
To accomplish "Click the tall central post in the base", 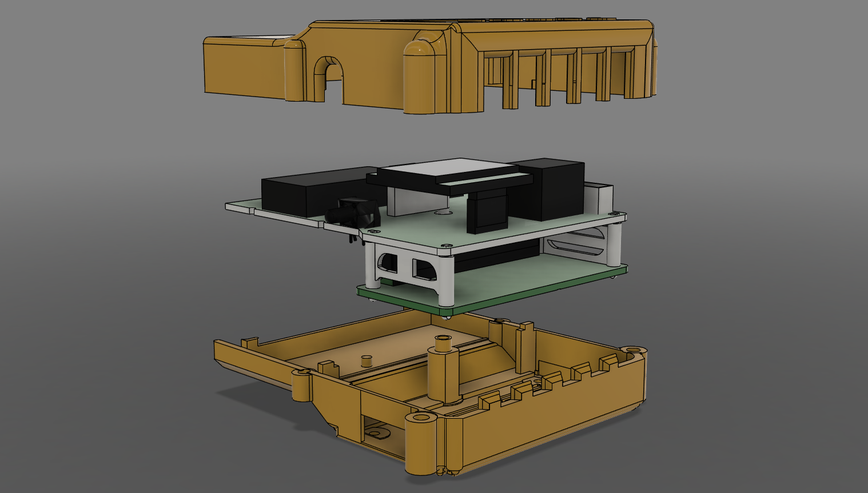I will (442, 371).
